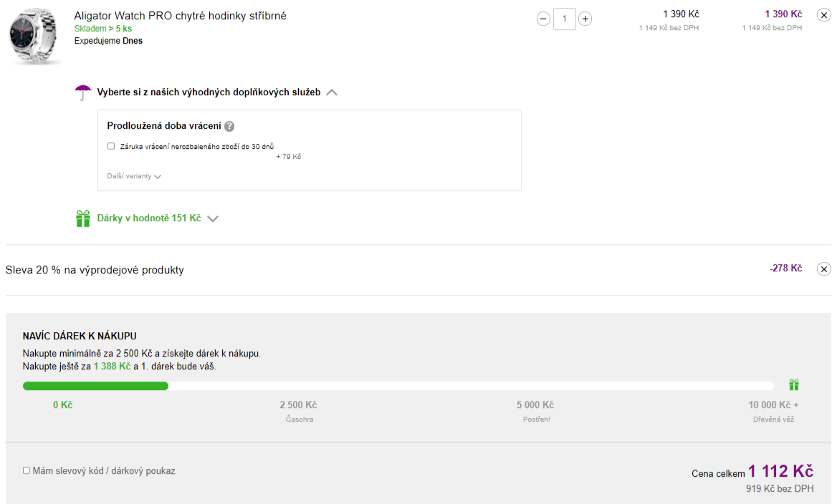Click the 5 000 Kč Postřeh! milestone
The image size is (837, 504).
tap(535, 411)
